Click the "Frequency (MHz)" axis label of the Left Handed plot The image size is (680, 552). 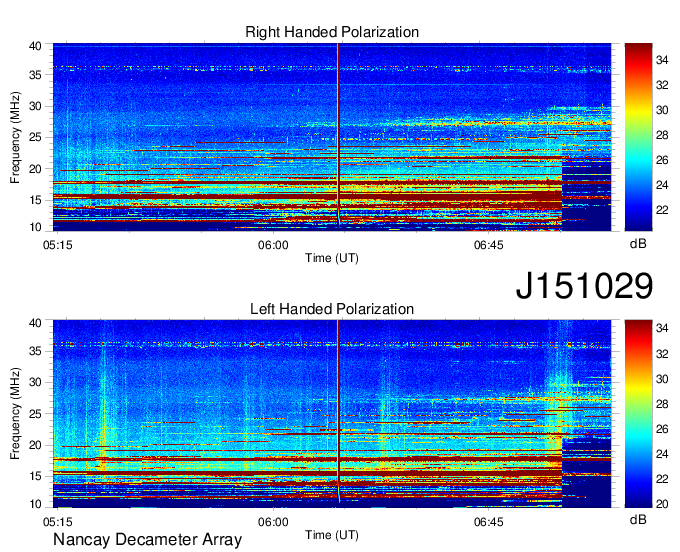click(15, 414)
